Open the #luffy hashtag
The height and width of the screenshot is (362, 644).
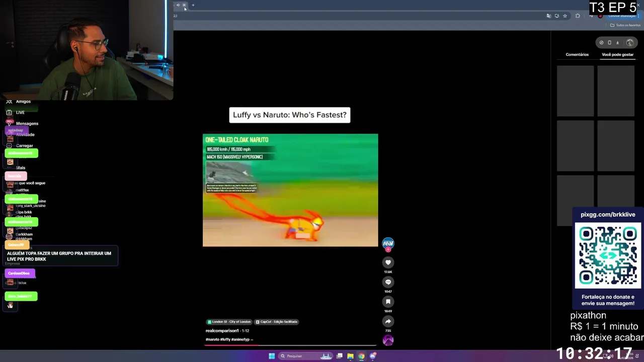pos(225,339)
